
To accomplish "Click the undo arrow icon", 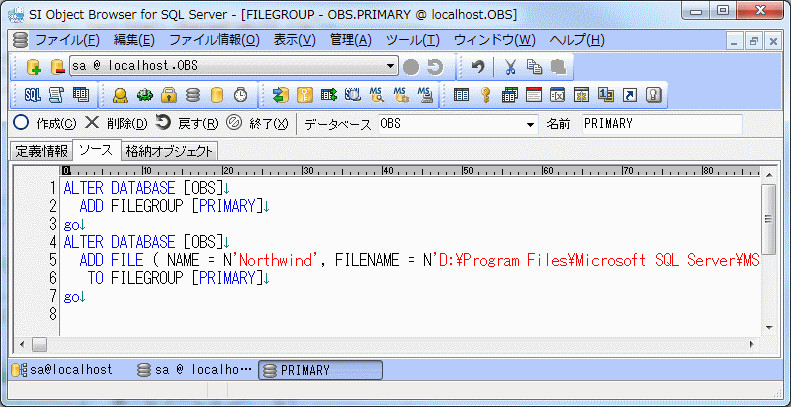I will (x=478, y=67).
